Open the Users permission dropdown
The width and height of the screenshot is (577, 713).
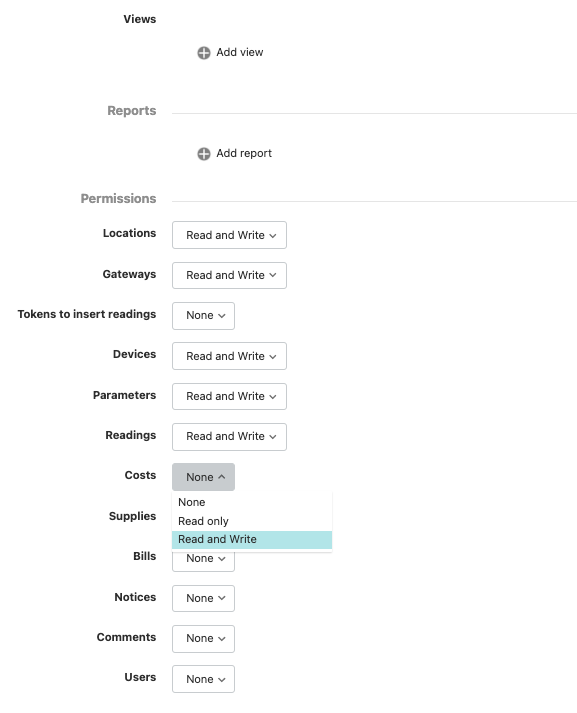203,679
